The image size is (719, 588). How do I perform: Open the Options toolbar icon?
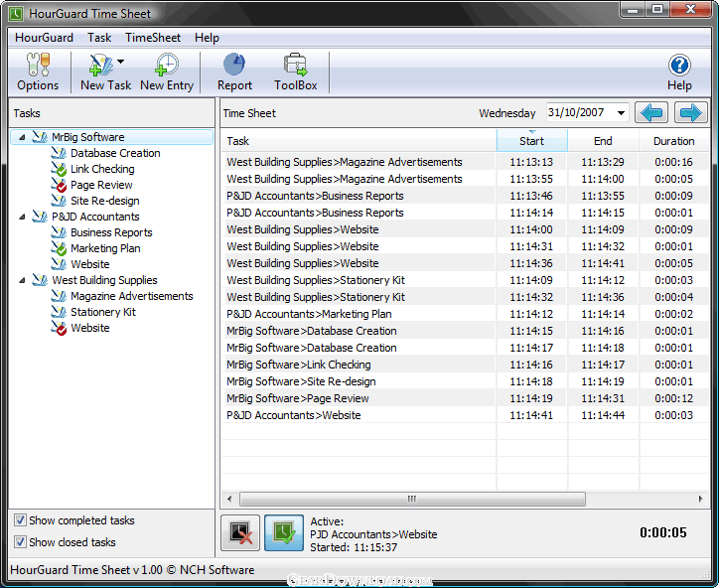pyautogui.click(x=38, y=65)
